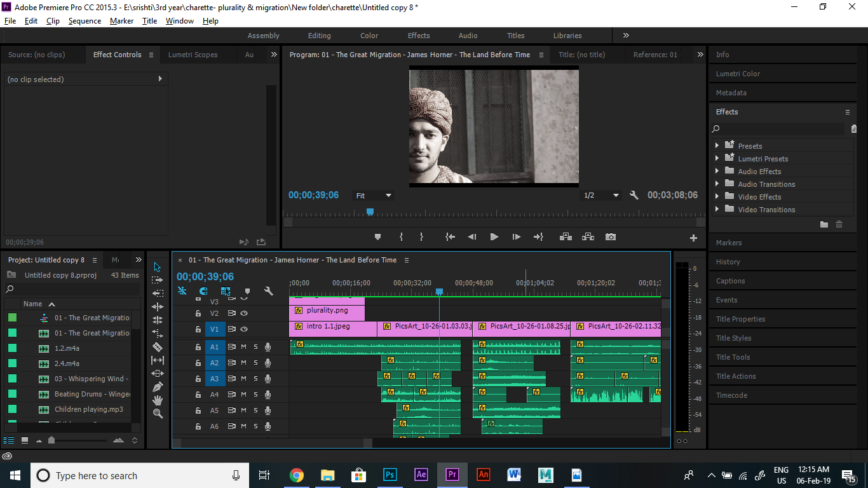Solo audio track A2
Screen dimensions: 868x488
(x=255, y=363)
